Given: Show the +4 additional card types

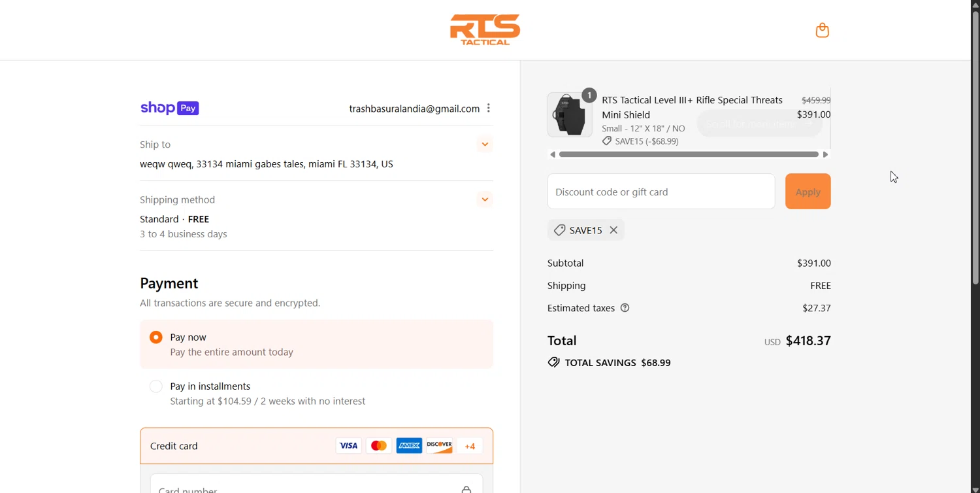Looking at the screenshot, I should click(470, 446).
